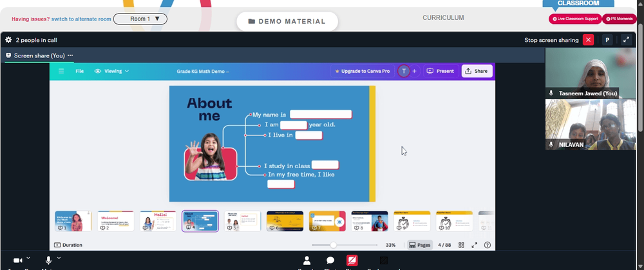Open chat bubble icon
644x270 pixels.
click(x=330, y=260)
